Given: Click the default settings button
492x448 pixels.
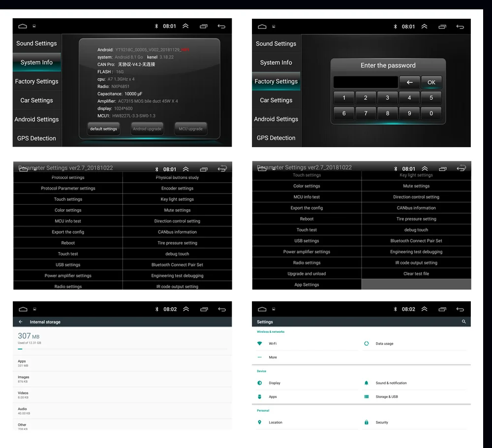Looking at the screenshot, I should [x=103, y=128].
